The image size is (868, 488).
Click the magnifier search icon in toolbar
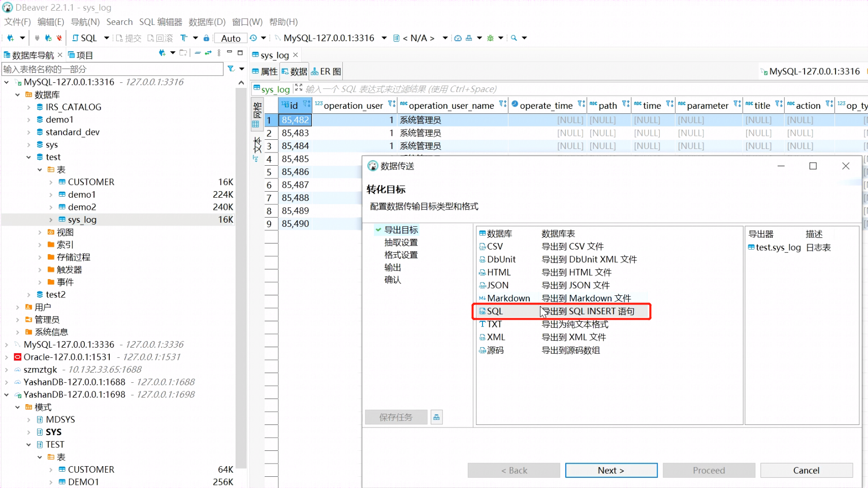pos(514,38)
